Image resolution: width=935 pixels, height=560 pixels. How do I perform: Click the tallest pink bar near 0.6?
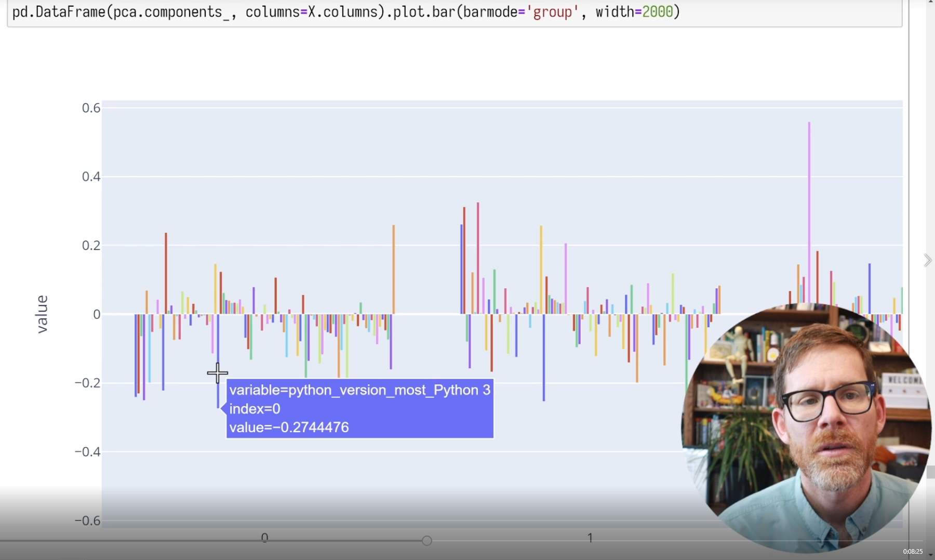click(809, 208)
